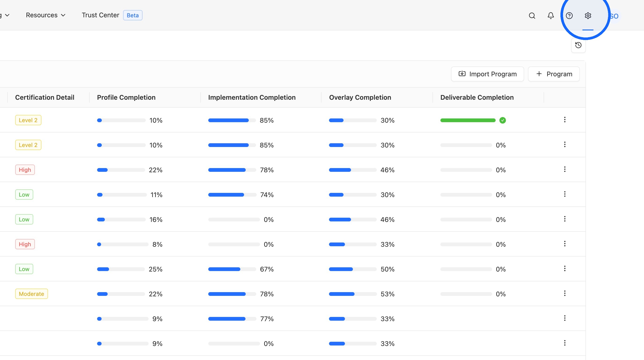Click the 8% profile completion value
This screenshot has height=360, width=644.
pos(157,244)
